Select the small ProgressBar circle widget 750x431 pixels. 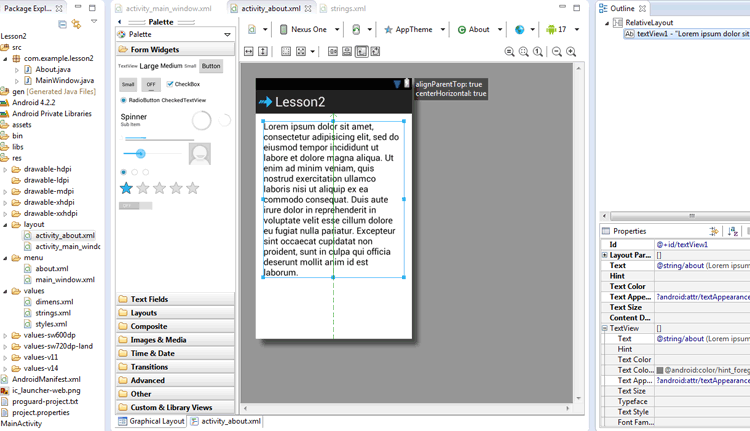point(224,120)
